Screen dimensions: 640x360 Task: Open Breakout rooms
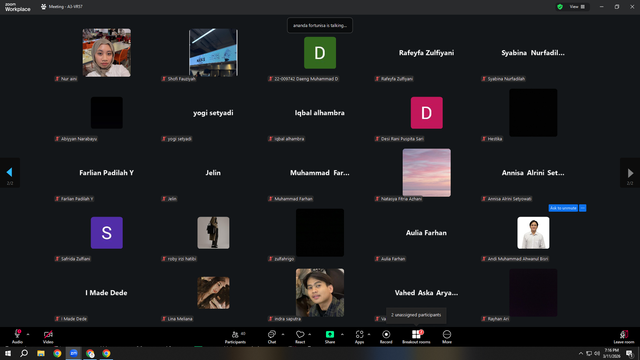point(416,336)
